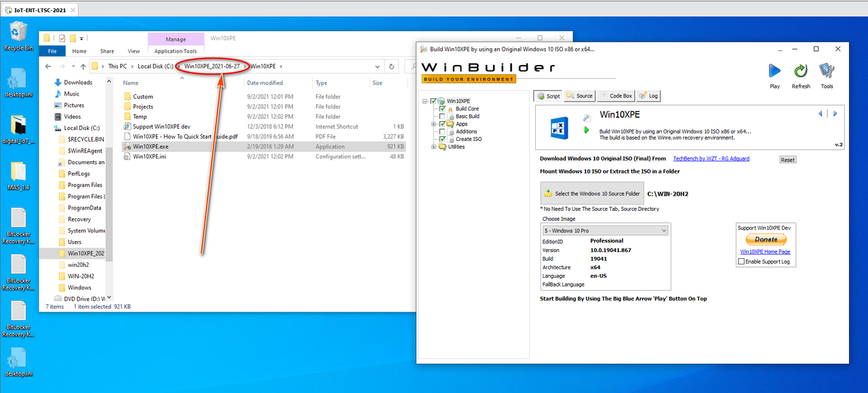Open recent locations dropdown beside Forward arrow
Image resolution: width=868 pixels, height=393 pixels.
(x=73, y=66)
